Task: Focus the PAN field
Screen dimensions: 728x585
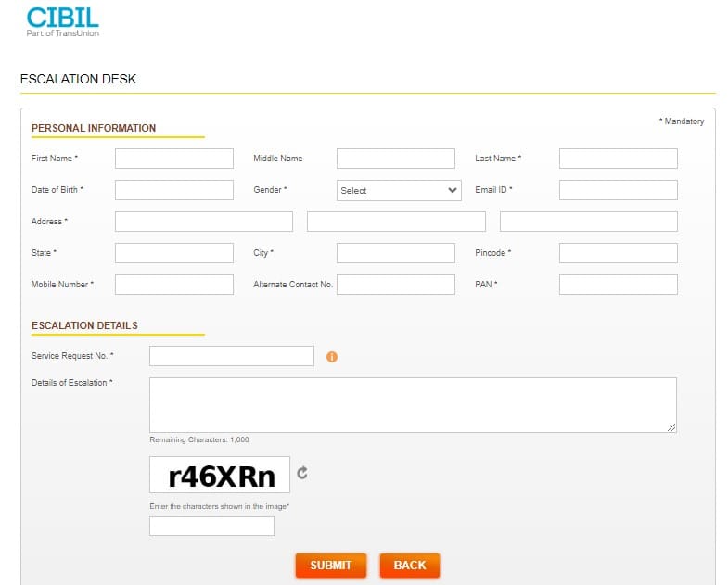Action: point(618,285)
